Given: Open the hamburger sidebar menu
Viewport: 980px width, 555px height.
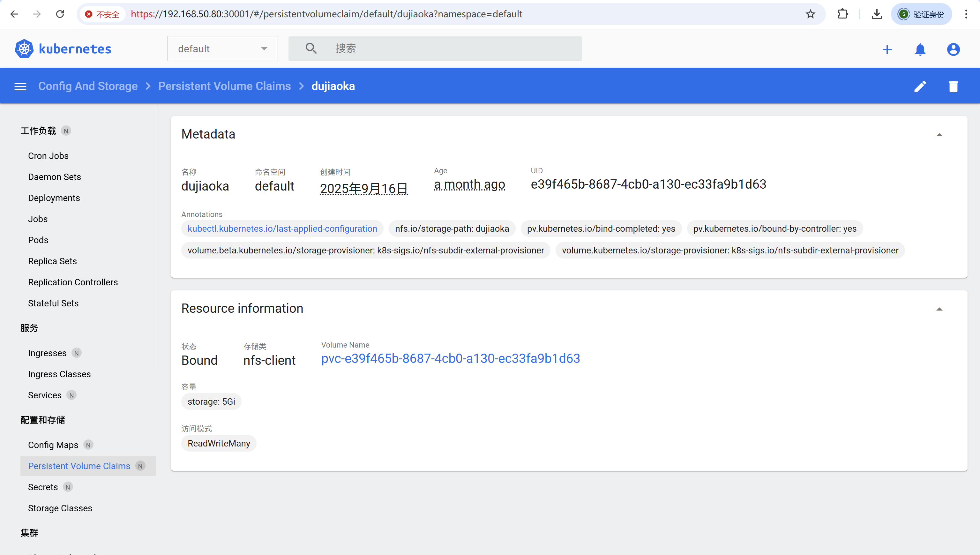Looking at the screenshot, I should tap(20, 86).
